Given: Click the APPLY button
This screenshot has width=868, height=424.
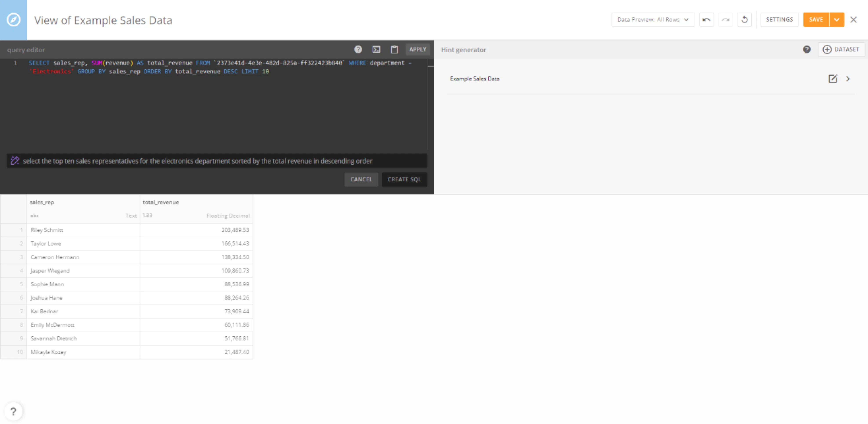Looking at the screenshot, I should (x=418, y=49).
